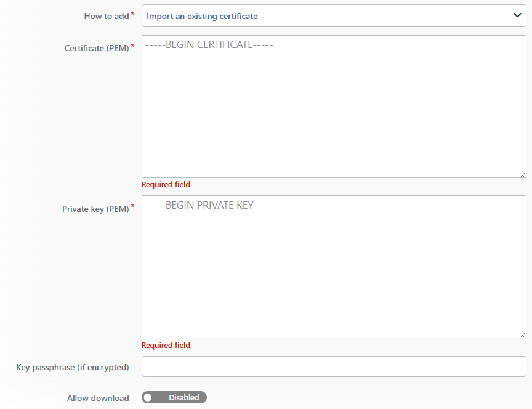The width and height of the screenshot is (532, 409).
Task: Focus the Private key (PEM) text area
Action: [x=334, y=267]
